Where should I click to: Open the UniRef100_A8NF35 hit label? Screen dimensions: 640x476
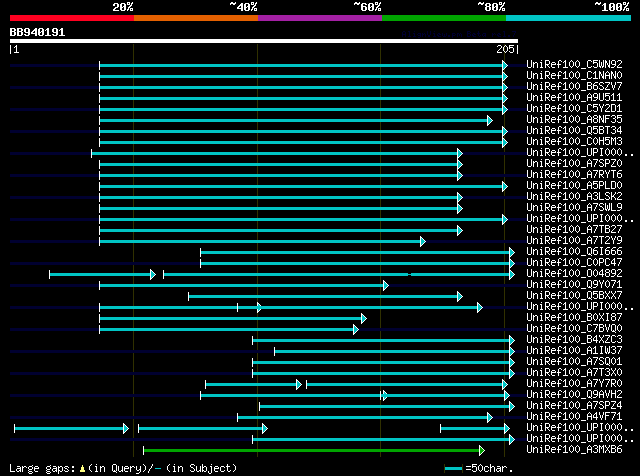574,120
